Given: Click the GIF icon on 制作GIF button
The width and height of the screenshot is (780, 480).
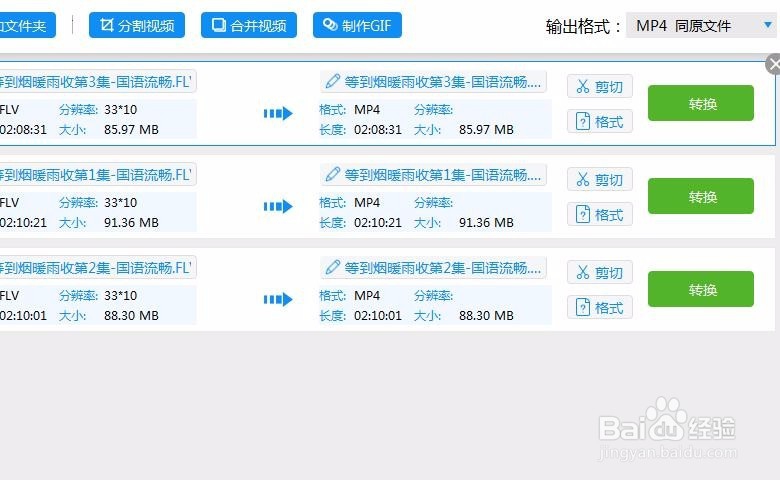Looking at the screenshot, I should tap(330, 24).
